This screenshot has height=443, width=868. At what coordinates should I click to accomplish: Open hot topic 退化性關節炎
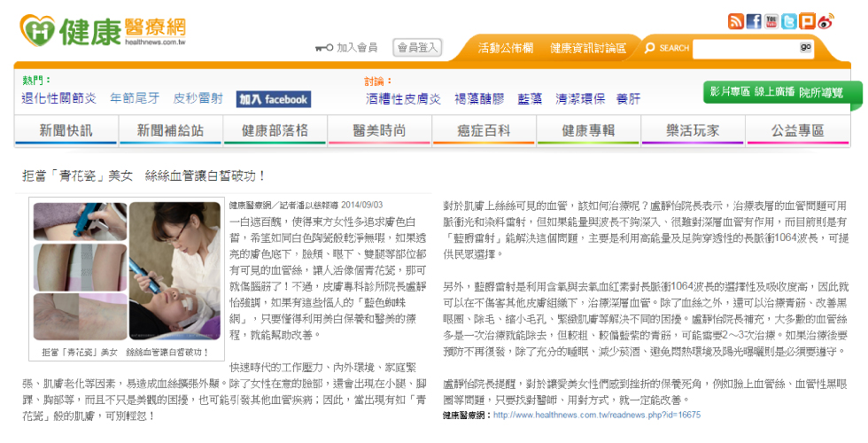[58, 98]
